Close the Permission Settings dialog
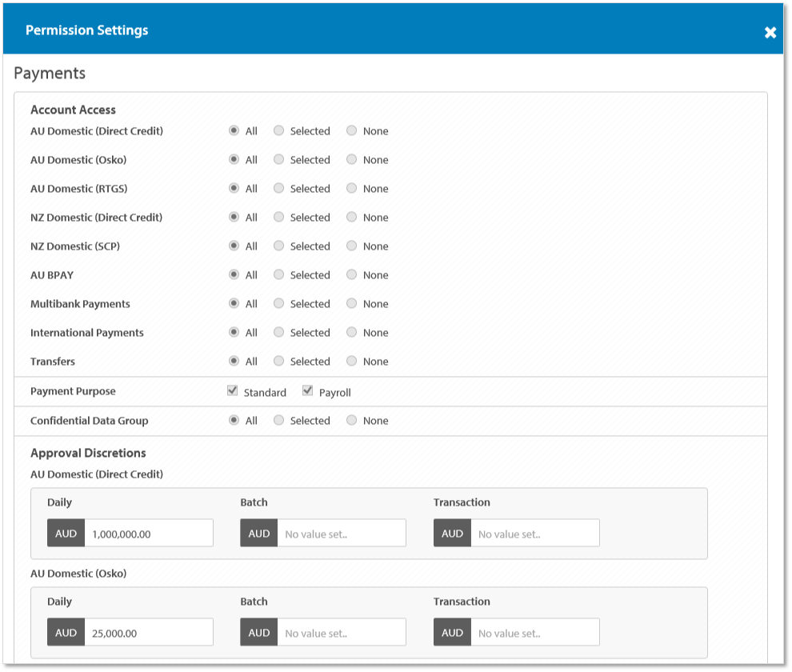This screenshot has width=792, height=672. coord(770,33)
